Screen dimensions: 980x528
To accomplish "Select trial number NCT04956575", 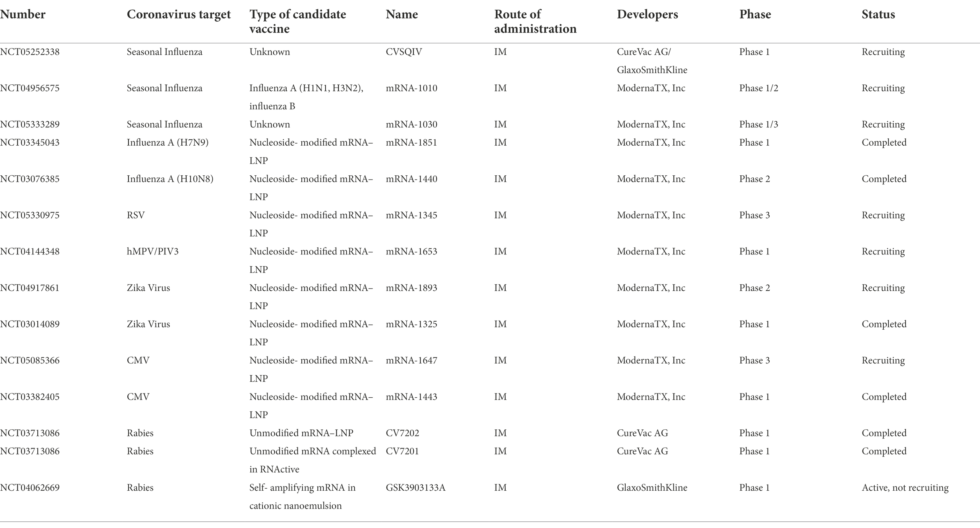I will pyautogui.click(x=30, y=88).
